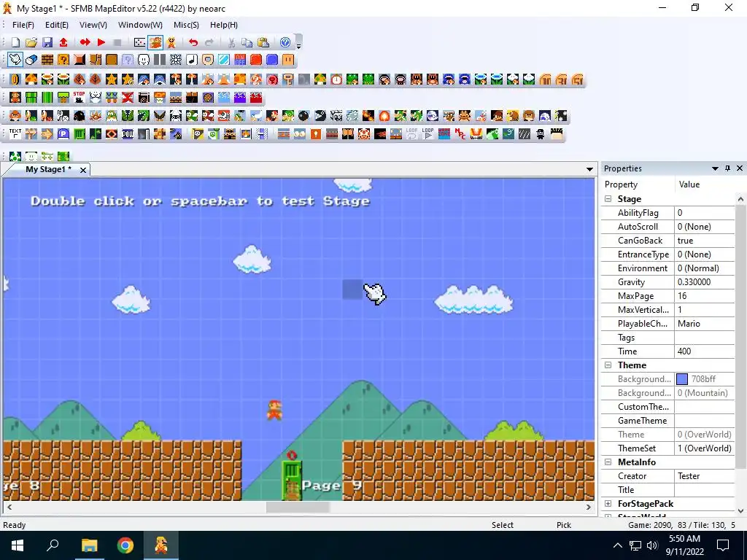This screenshot has height=560, width=747.
Task: Create a new stage file
Action: 15,42
